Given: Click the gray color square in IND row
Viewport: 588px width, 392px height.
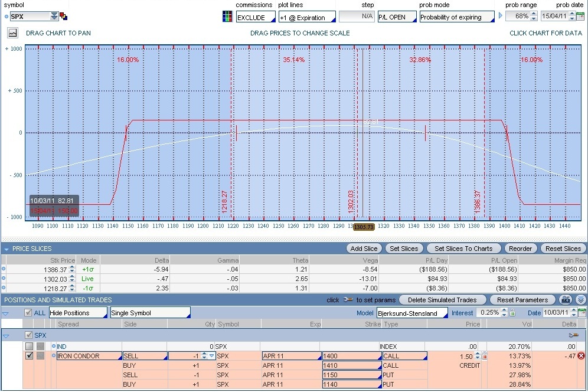Looking at the screenshot, I should coord(40,347).
